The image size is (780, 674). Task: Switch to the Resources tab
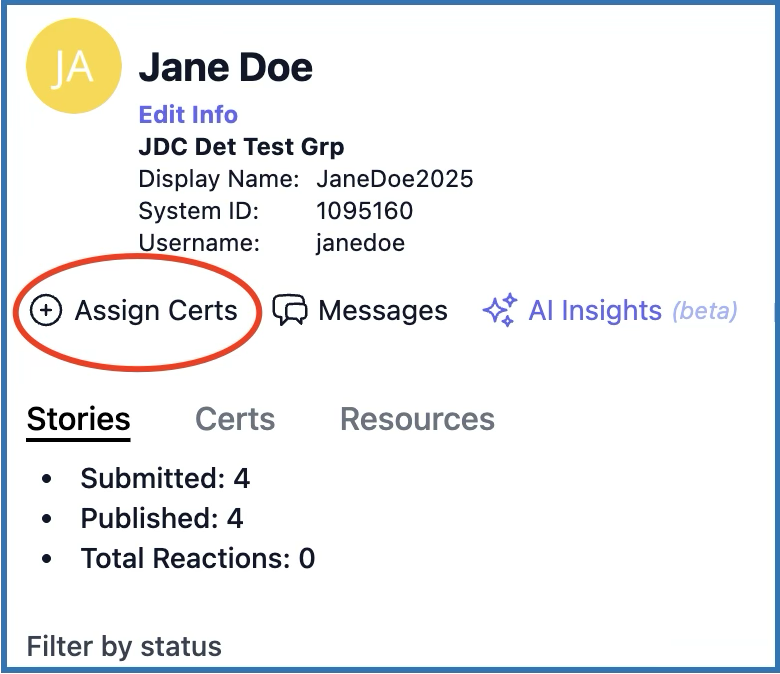pos(417,419)
